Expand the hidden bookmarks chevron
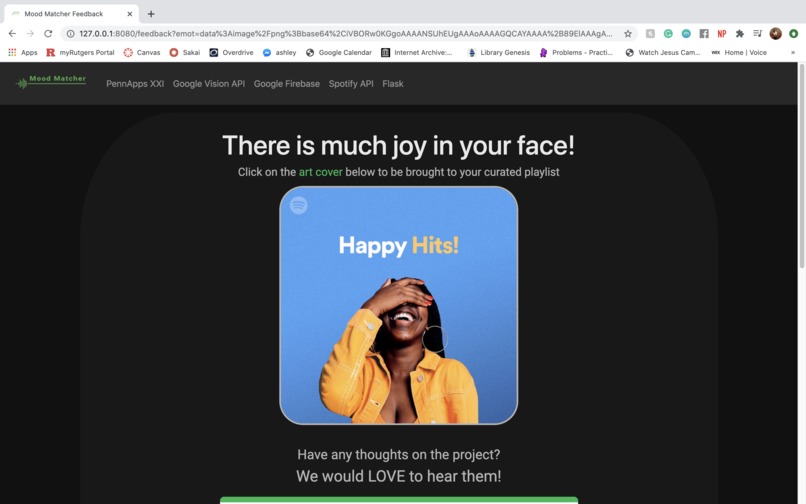Image resolution: width=806 pixels, height=504 pixels. (793, 52)
